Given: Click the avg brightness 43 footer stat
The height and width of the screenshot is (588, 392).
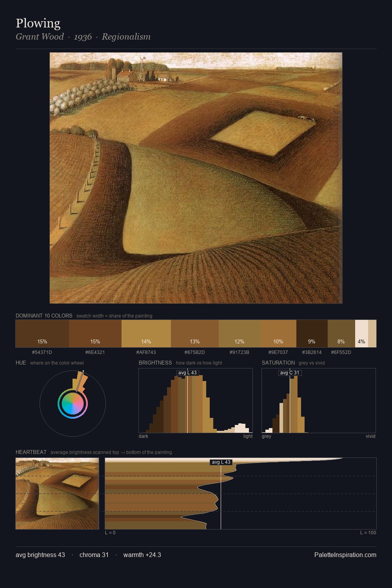Looking at the screenshot, I should point(40,555).
